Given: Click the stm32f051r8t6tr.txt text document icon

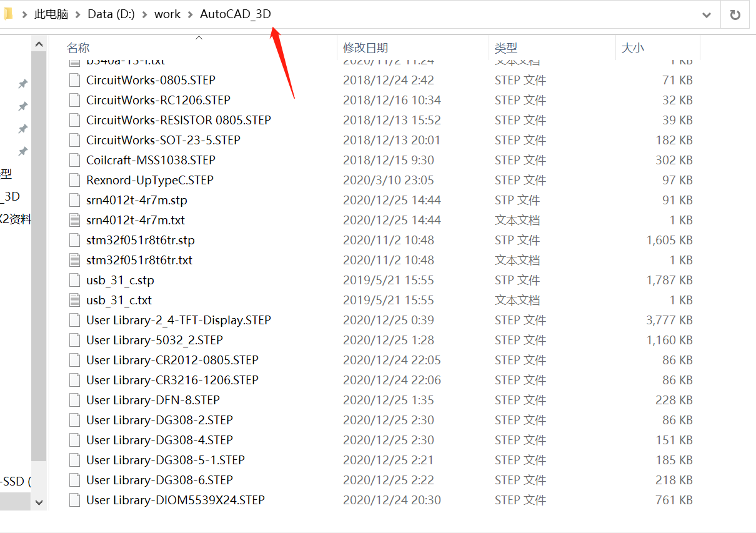Looking at the screenshot, I should coord(75,260).
